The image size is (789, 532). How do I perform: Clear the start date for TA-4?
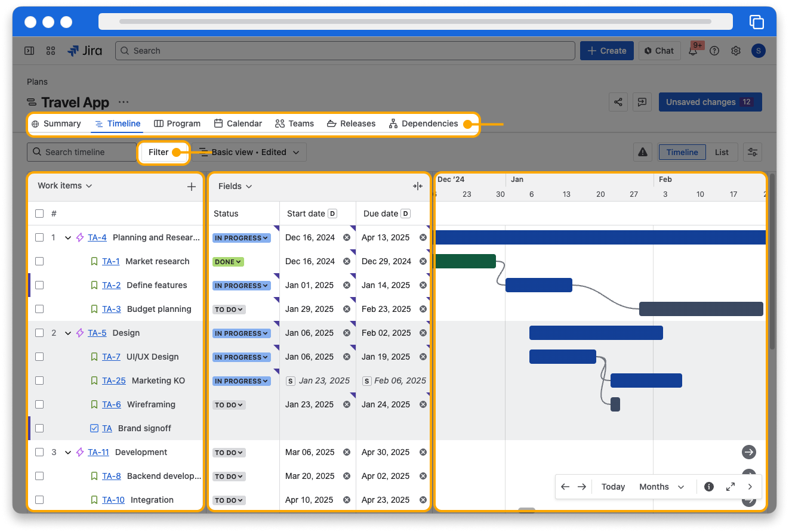pyautogui.click(x=346, y=237)
